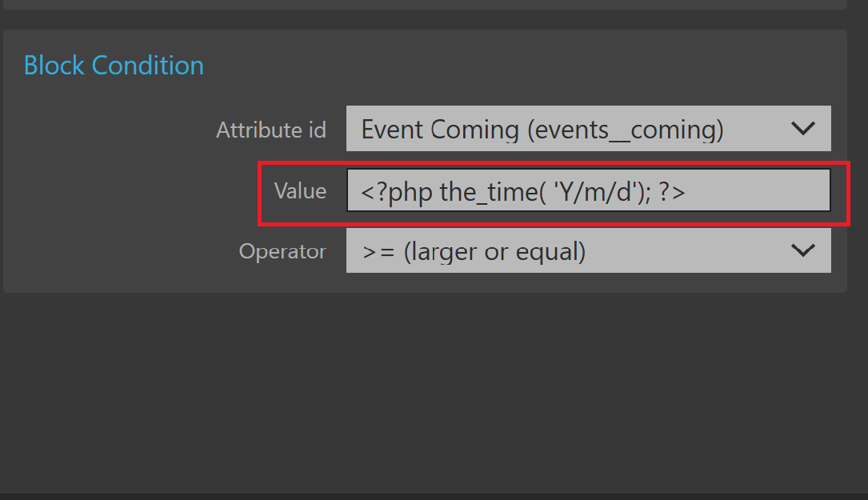868x500 pixels.
Task: Click the 'Y/m/d' format string
Action: pos(597,191)
